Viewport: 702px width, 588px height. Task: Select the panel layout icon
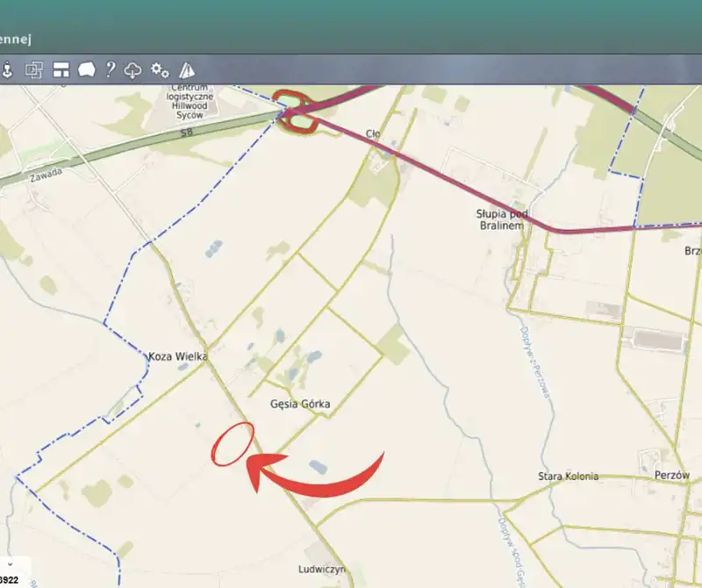point(61,70)
